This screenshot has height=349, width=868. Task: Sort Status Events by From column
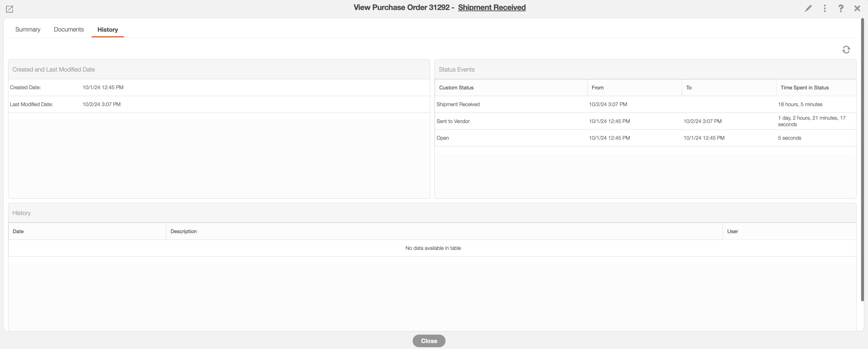(x=597, y=87)
